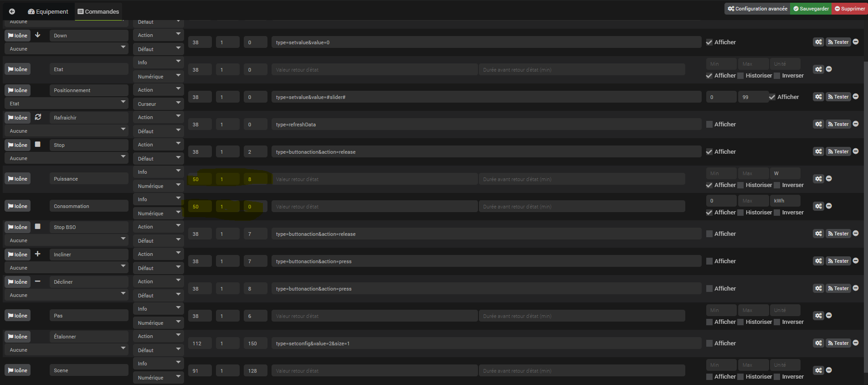The height and width of the screenshot is (385, 868).
Task: Focus the Consommation name input field
Action: pos(89,206)
